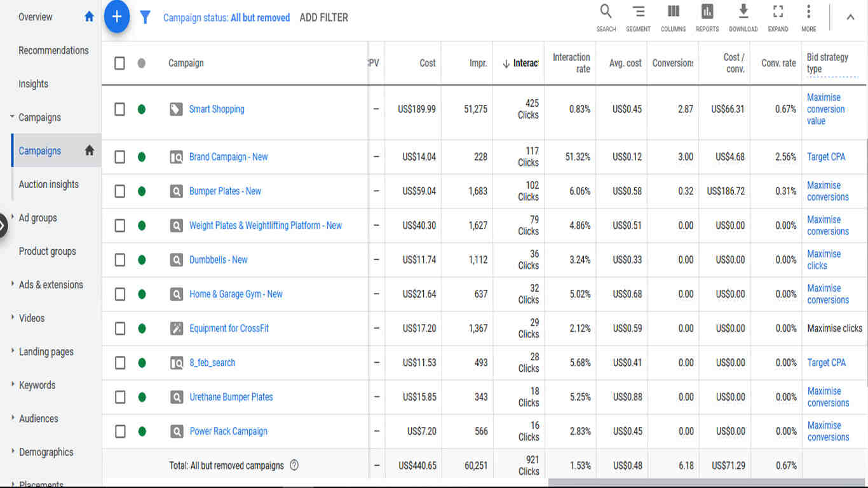
Task: Expand the Demographics sidebar section
Action: coord(12,452)
